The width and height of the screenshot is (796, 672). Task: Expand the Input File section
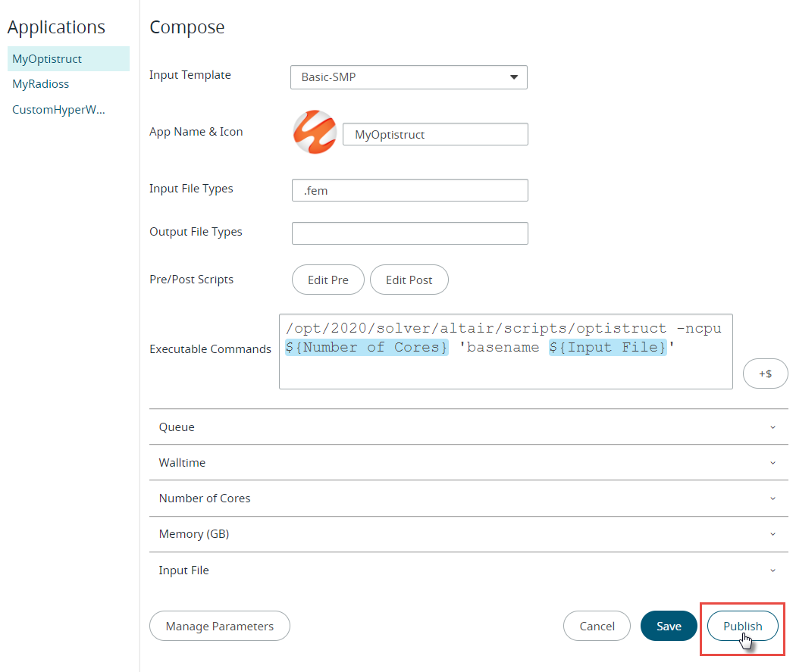(469, 570)
